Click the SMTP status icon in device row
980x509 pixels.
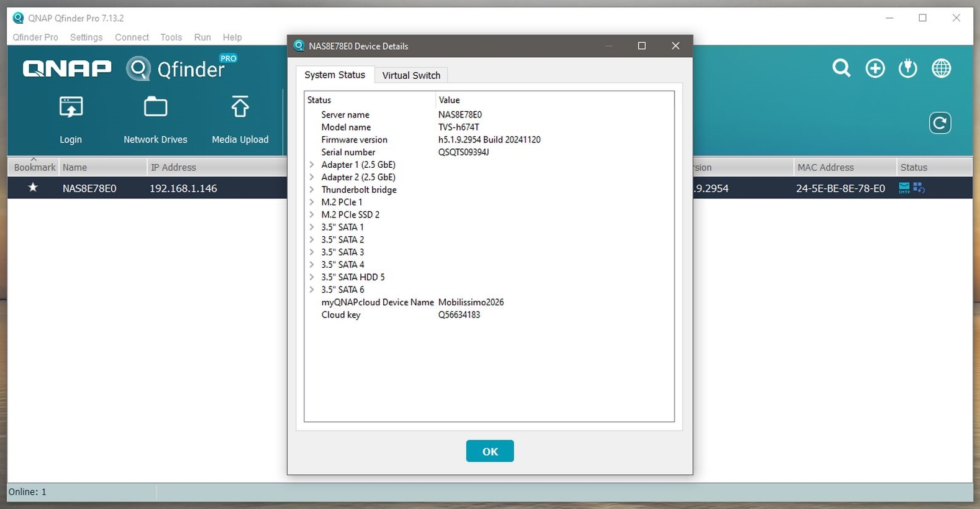tap(904, 188)
